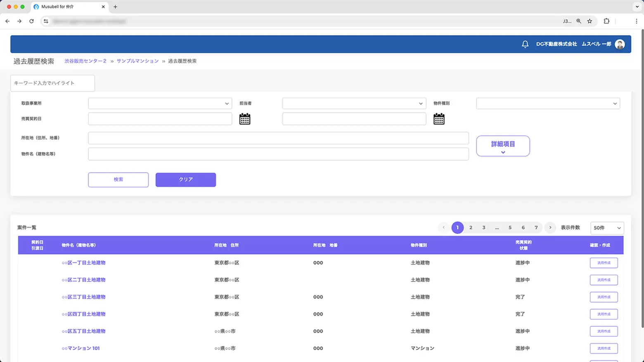Viewport: 644px width, 362px height.
Task: Open the 物件種別 dropdown
Action: point(548,104)
